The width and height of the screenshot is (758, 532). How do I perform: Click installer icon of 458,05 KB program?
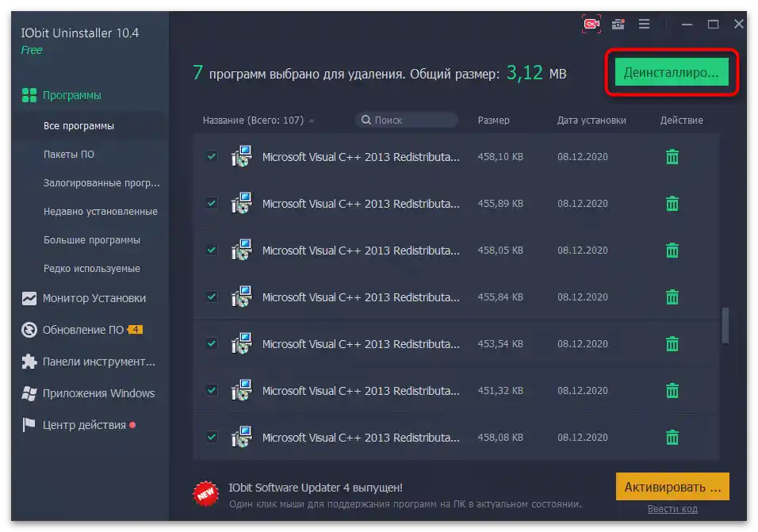click(x=242, y=250)
